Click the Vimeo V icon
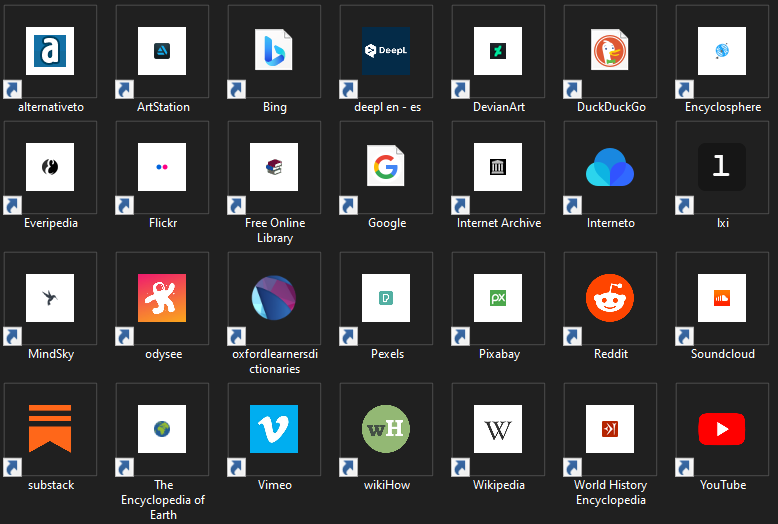 tap(274, 429)
